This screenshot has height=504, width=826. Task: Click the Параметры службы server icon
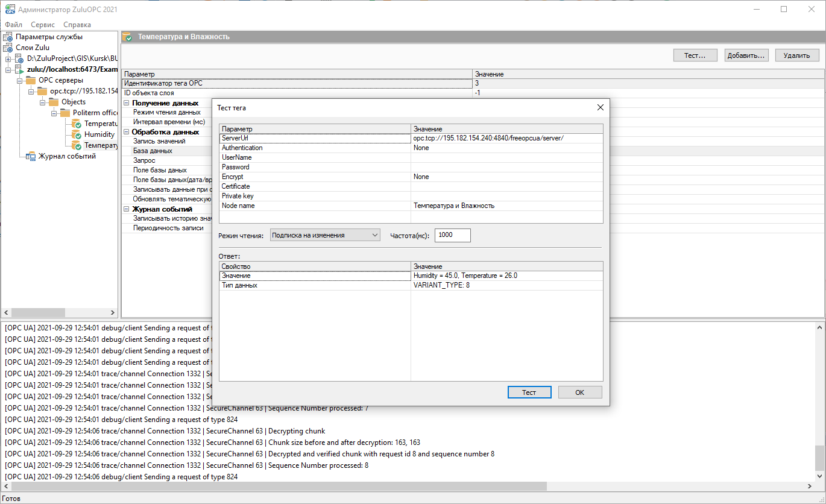pyautogui.click(x=8, y=37)
